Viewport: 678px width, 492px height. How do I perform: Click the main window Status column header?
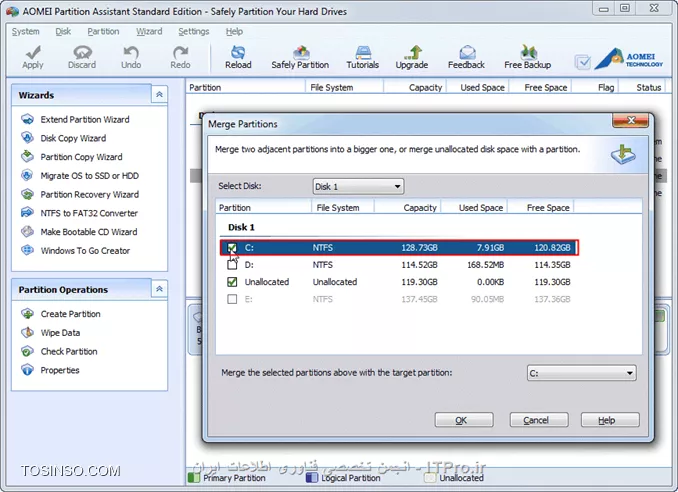[x=648, y=87]
